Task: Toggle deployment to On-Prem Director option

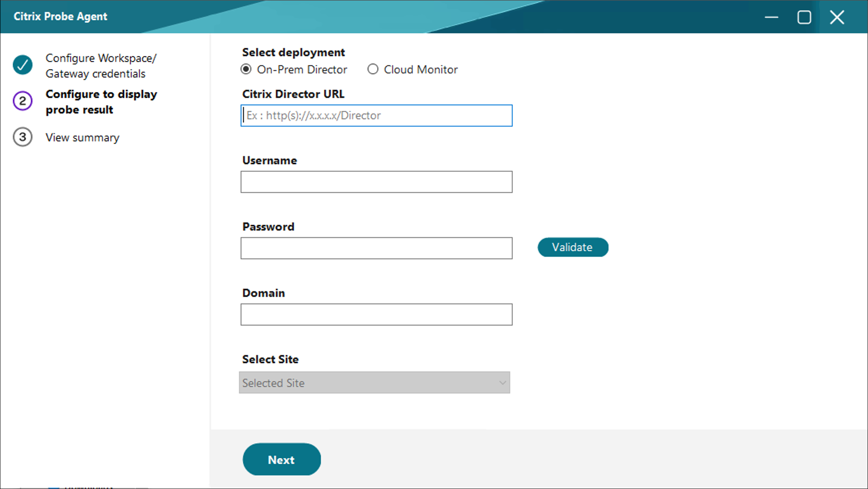Action: [x=247, y=70]
